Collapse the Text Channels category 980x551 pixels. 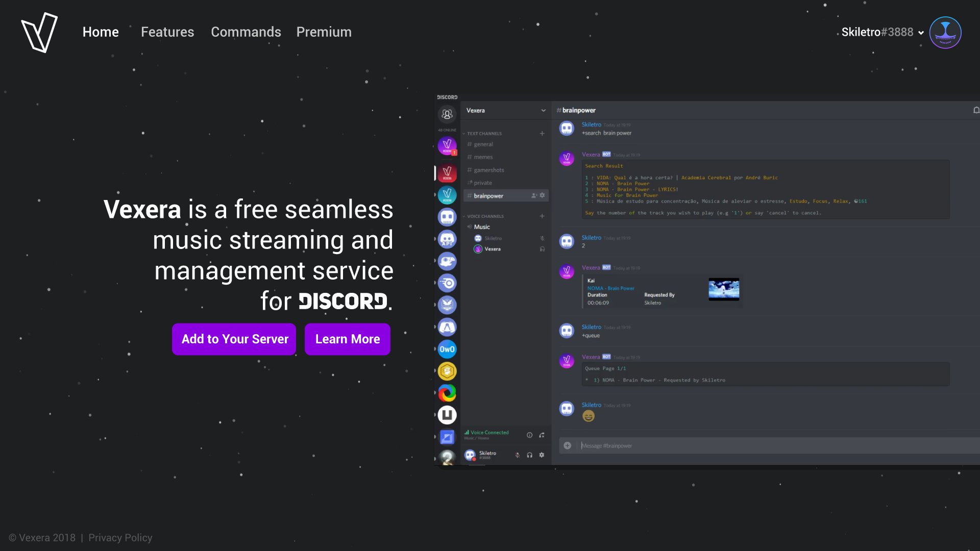(484, 134)
